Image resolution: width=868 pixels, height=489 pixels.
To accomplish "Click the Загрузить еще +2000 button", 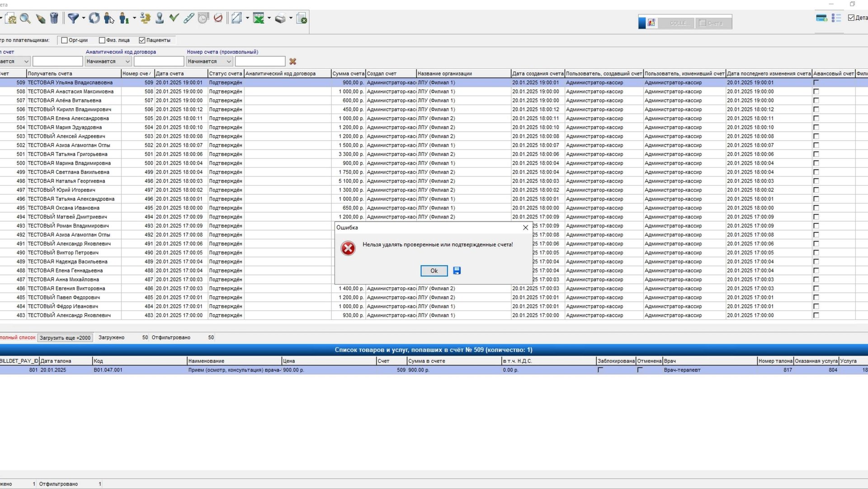I will [x=65, y=338].
